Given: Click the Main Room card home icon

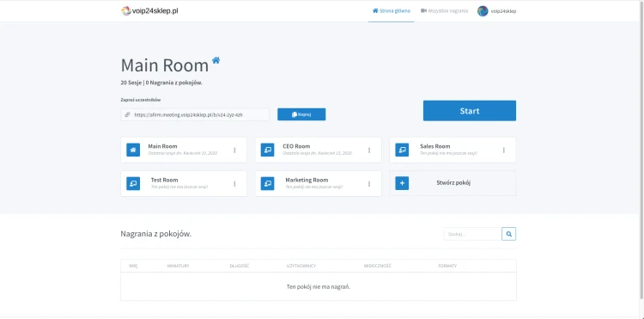Looking at the screenshot, I should [x=133, y=150].
